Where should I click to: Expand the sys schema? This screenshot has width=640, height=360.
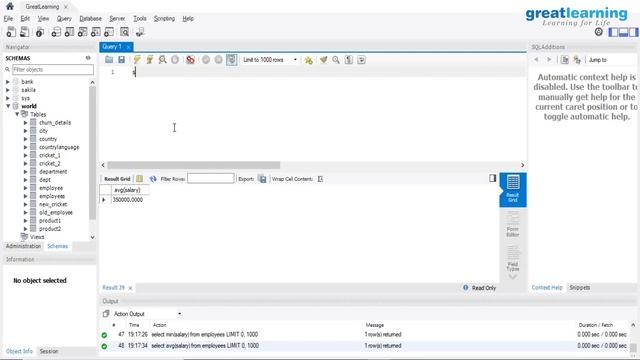pos(8,98)
